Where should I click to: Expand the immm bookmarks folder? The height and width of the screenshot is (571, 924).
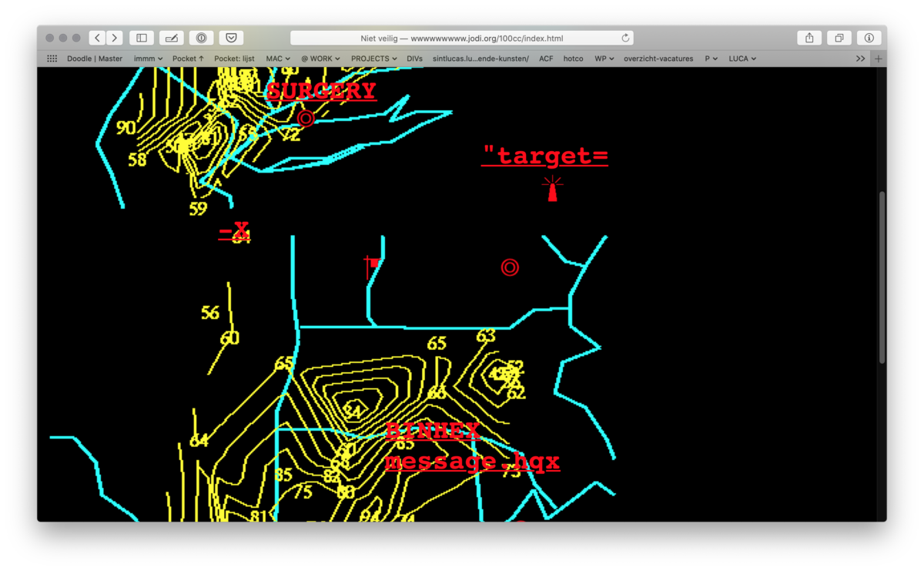point(148,59)
